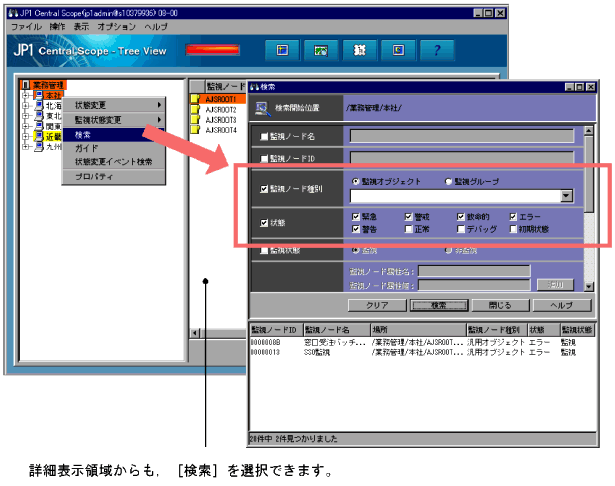Open the オプション menu

pyautogui.click(x=116, y=27)
